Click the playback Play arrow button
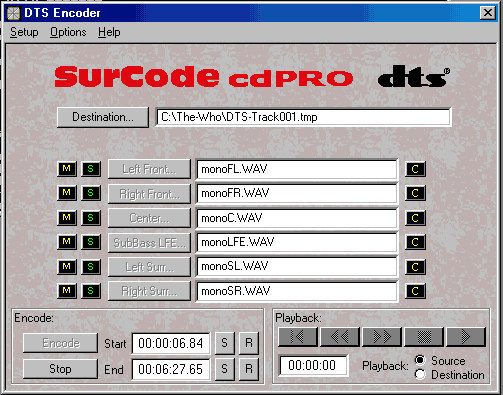 point(466,337)
